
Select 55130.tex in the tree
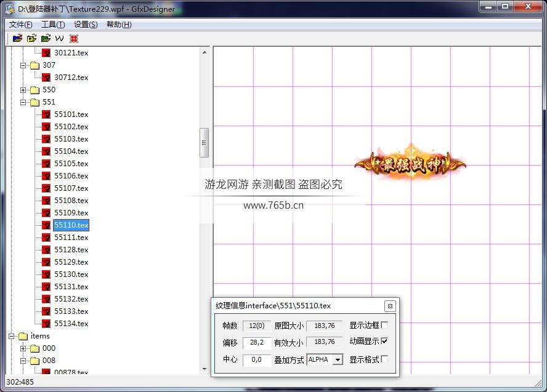(x=71, y=274)
